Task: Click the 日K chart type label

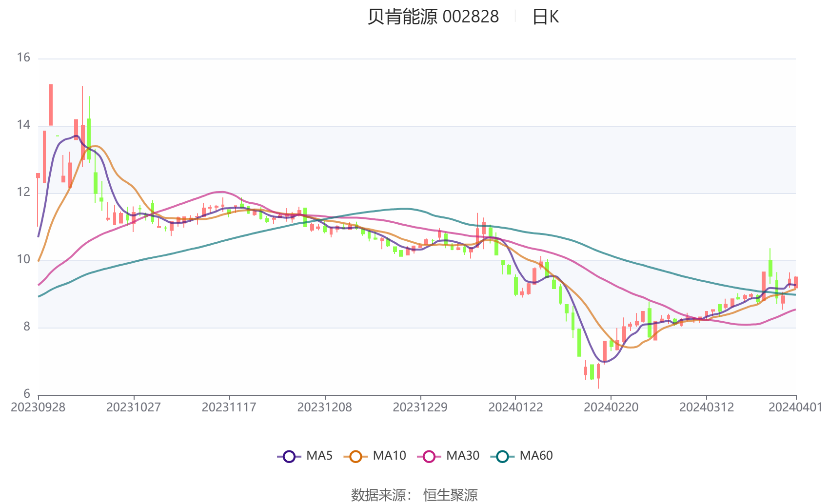Action: [545, 17]
